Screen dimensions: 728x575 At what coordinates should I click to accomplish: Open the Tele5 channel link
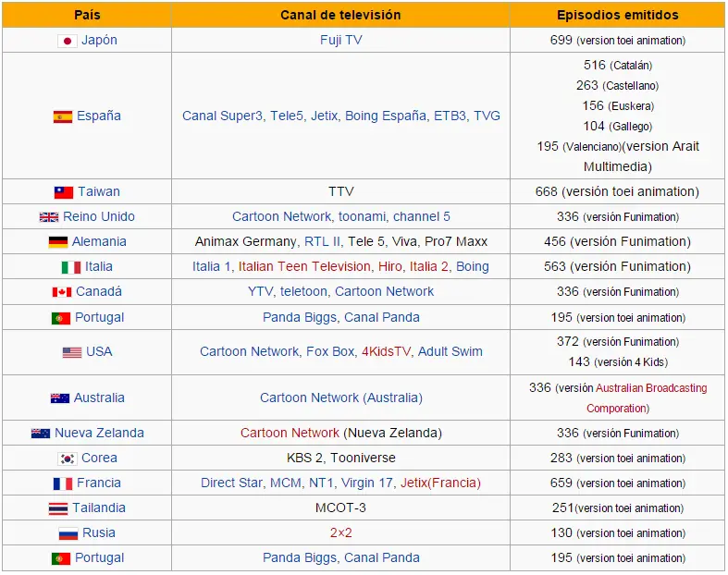click(287, 116)
